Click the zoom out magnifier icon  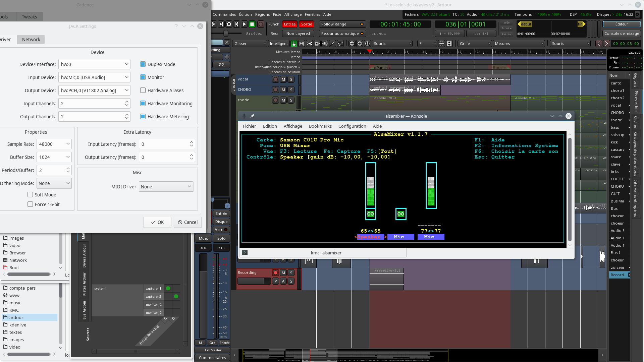tap(352, 44)
